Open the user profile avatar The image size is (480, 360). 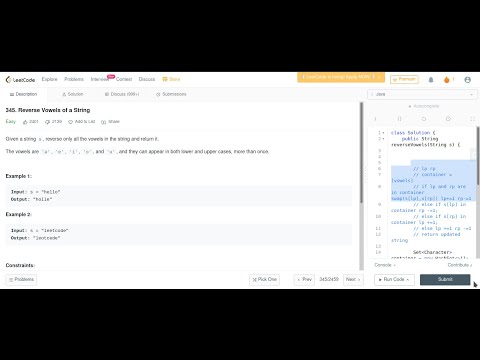click(x=467, y=80)
